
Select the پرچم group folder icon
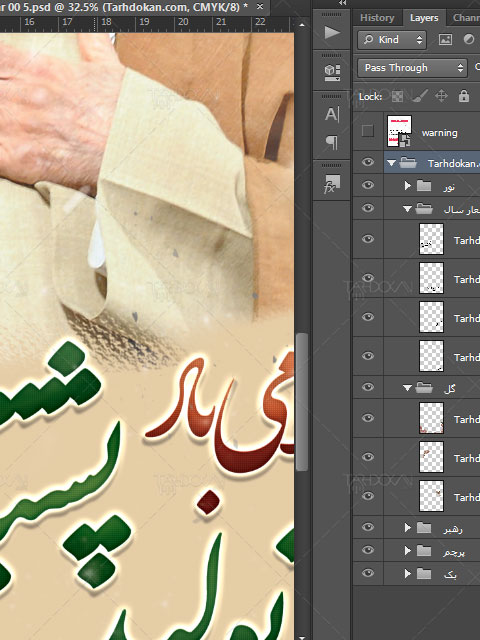(x=424, y=551)
